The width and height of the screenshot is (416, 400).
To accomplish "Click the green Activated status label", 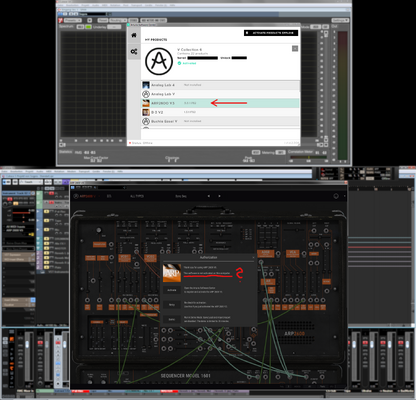I will (187, 63).
